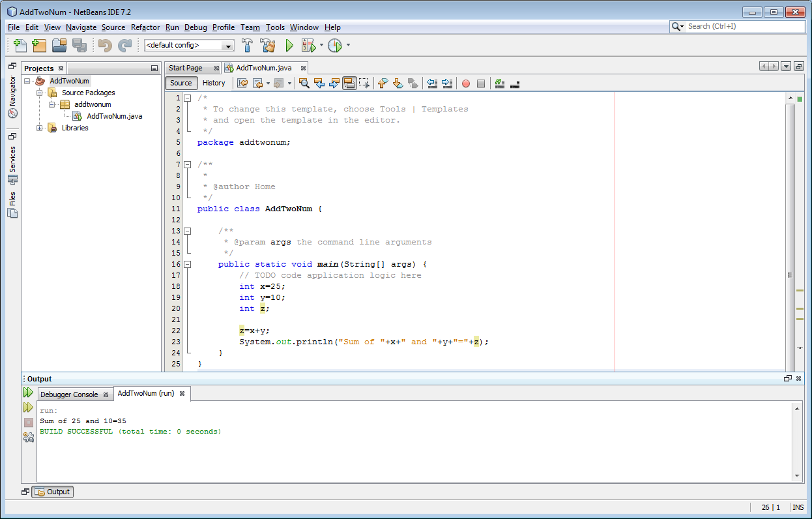Open the Services window from the left sidebar
The width and height of the screenshot is (812, 519).
click(12, 158)
